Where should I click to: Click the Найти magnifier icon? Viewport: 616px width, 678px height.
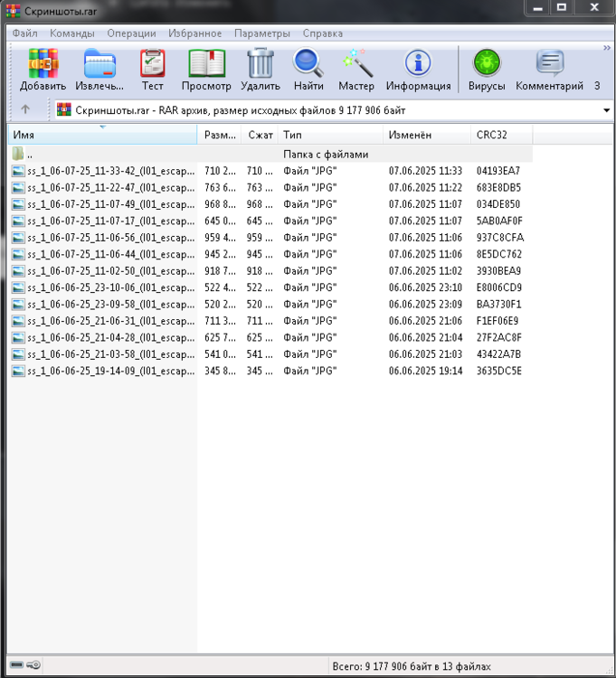click(308, 65)
